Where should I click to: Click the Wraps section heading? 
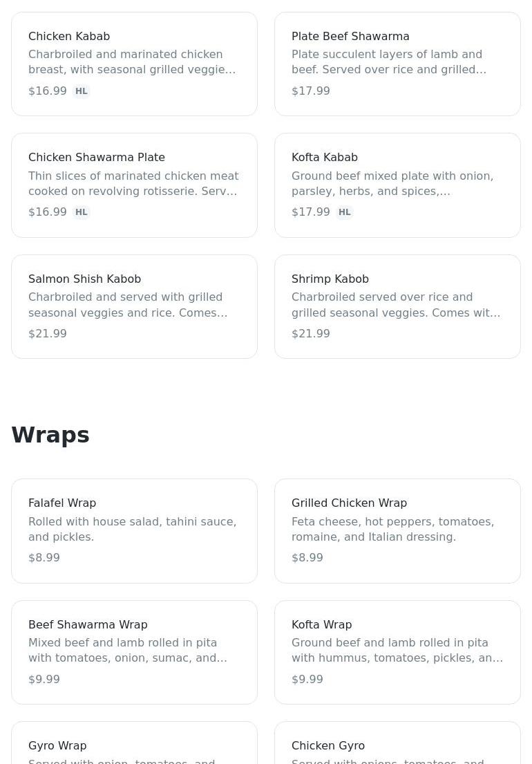(50, 435)
